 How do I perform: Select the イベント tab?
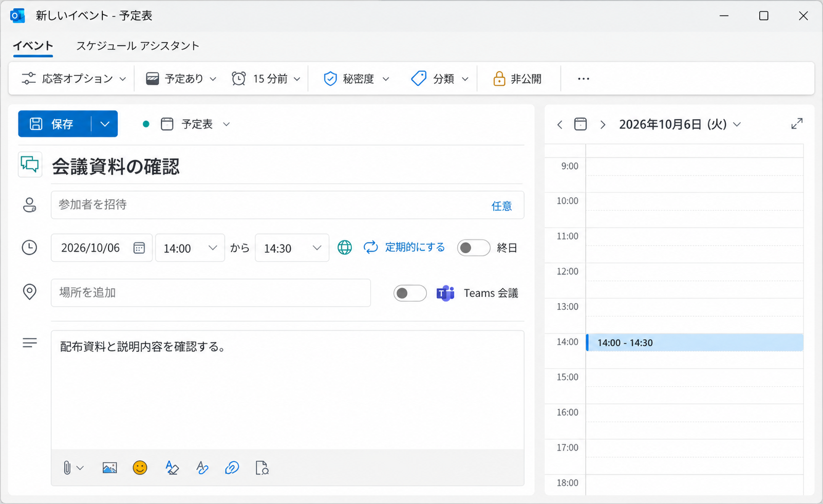pyautogui.click(x=33, y=46)
